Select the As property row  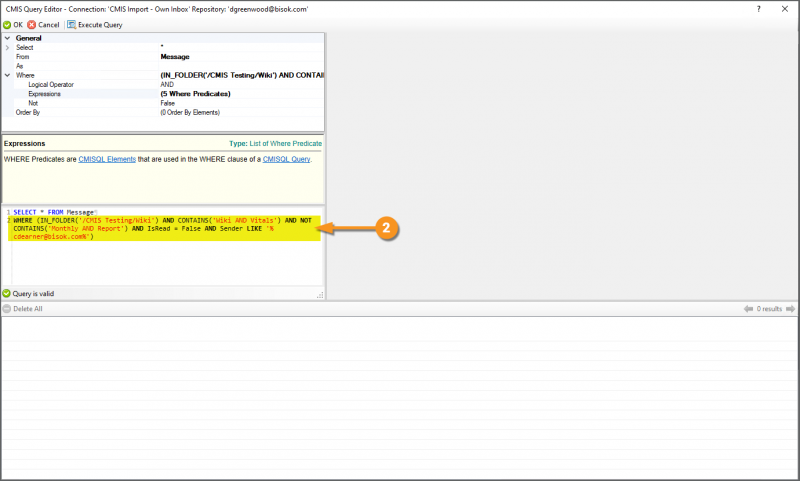click(163, 66)
